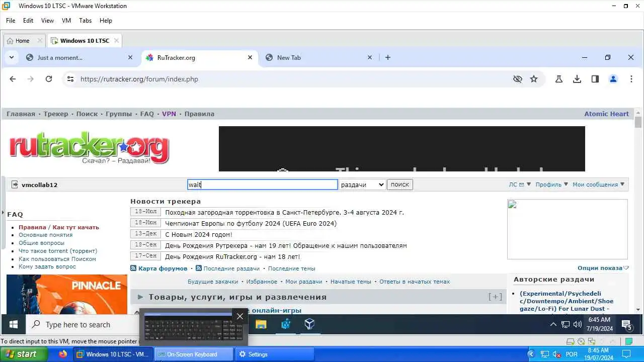Reload the rutracker page
This screenshot has height=362, width=644.
[49, 79]
